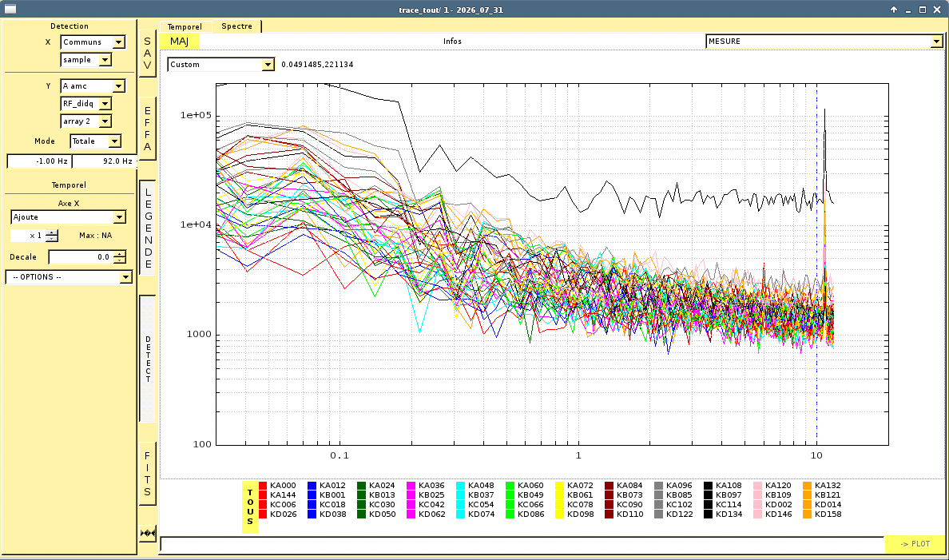Click the vertical DETECT button
Image resolution: width=949 pixels, height=560 pixels.
point(148,359)
